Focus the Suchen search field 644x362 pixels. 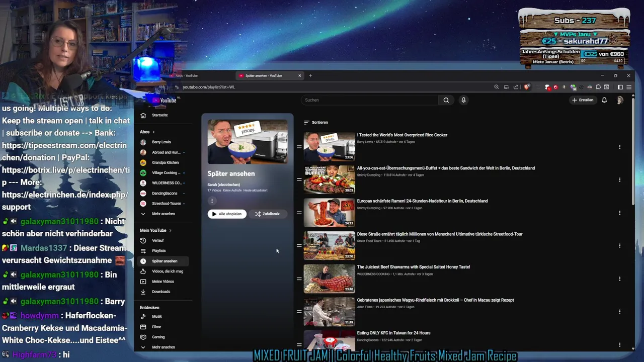(x=370, y=100)
